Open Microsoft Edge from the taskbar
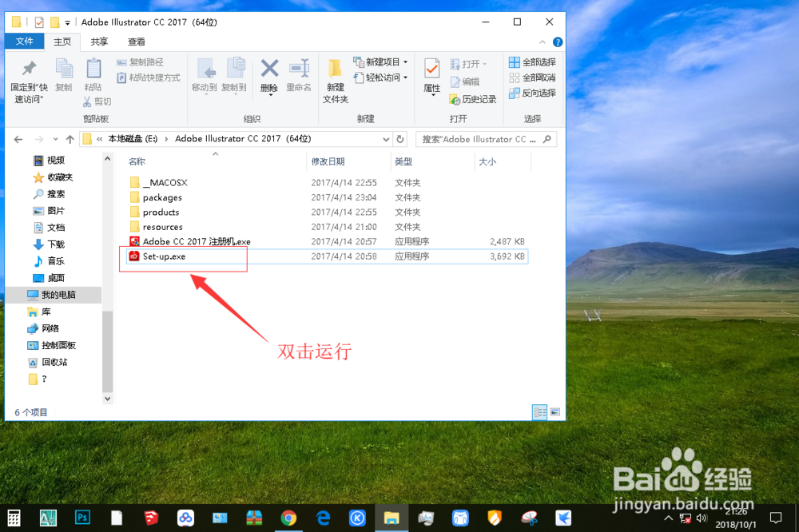The width and height of the screenshot is (799, 532). click(323, 518)
